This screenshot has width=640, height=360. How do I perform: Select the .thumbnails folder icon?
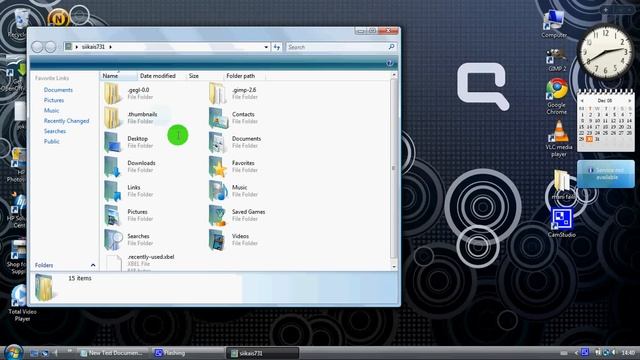click(x=112, y=118)
